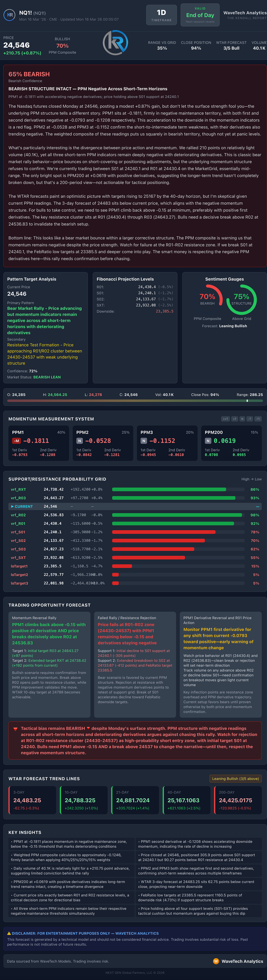This screenshot has width=267, height=980.
Task: Click the 65% BEARISH heading
Action: click(x=29, y=74)
